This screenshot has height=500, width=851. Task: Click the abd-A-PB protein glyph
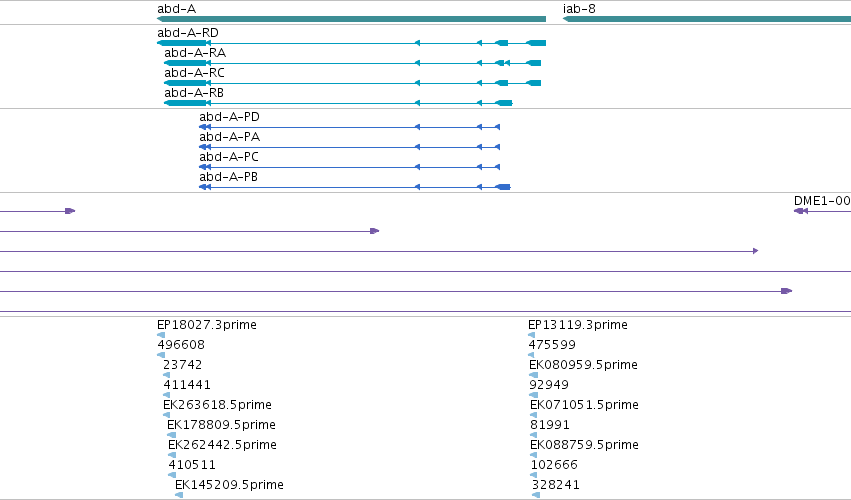pos(354,187)
